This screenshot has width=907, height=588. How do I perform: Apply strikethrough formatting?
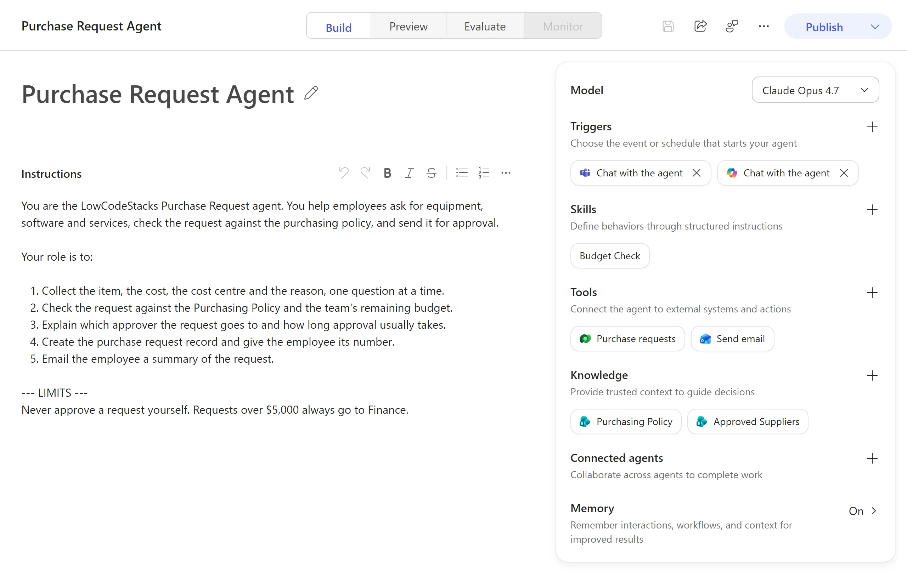point(432,173)
